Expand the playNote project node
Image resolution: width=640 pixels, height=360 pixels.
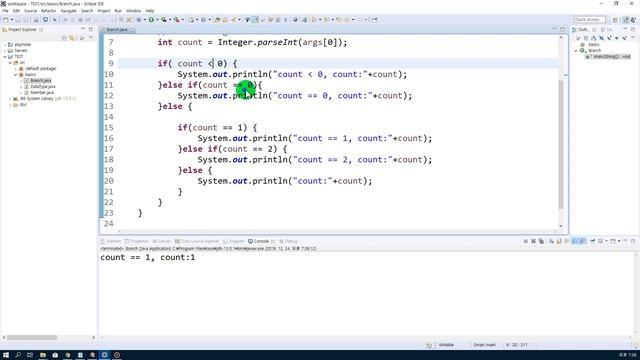(x=5, y=44)
